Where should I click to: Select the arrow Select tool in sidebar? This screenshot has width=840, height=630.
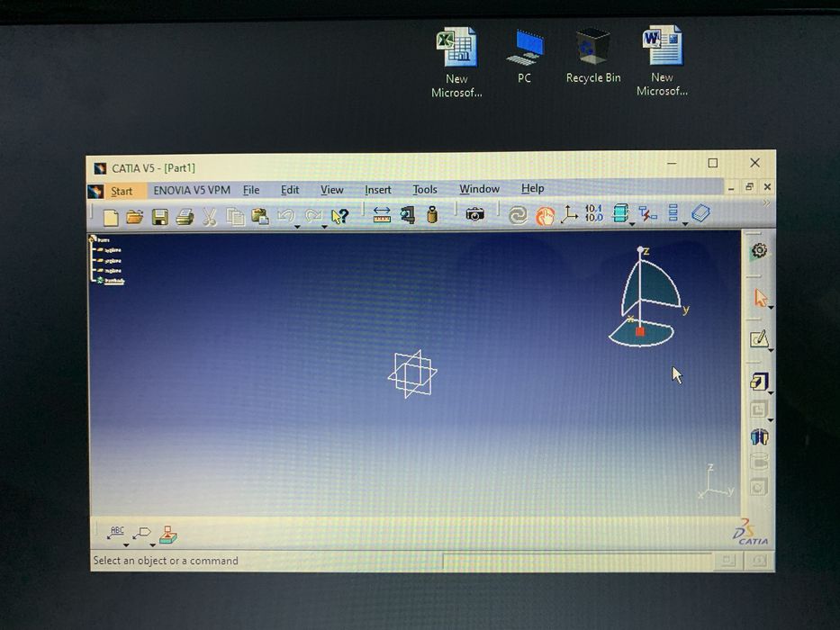pyautogui.click(x=760, y=298)
